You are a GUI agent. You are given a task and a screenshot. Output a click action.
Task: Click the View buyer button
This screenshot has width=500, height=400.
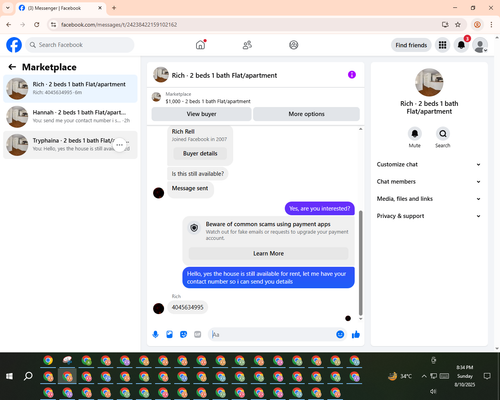pos(201,114)
